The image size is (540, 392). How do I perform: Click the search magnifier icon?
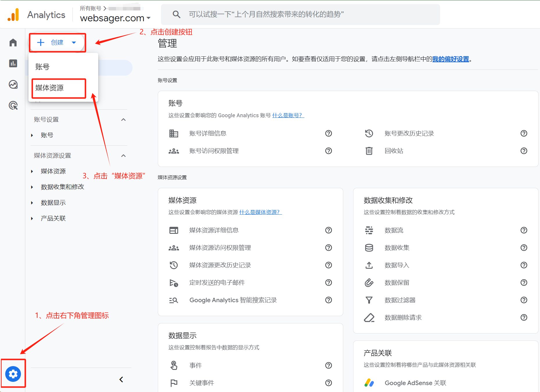coord(176,14)
